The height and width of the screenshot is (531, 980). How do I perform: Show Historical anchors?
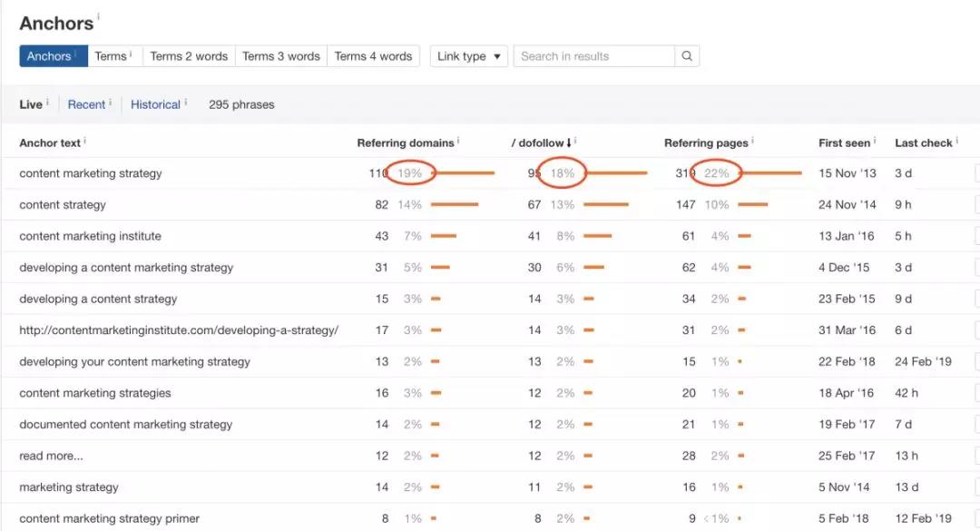155,104
